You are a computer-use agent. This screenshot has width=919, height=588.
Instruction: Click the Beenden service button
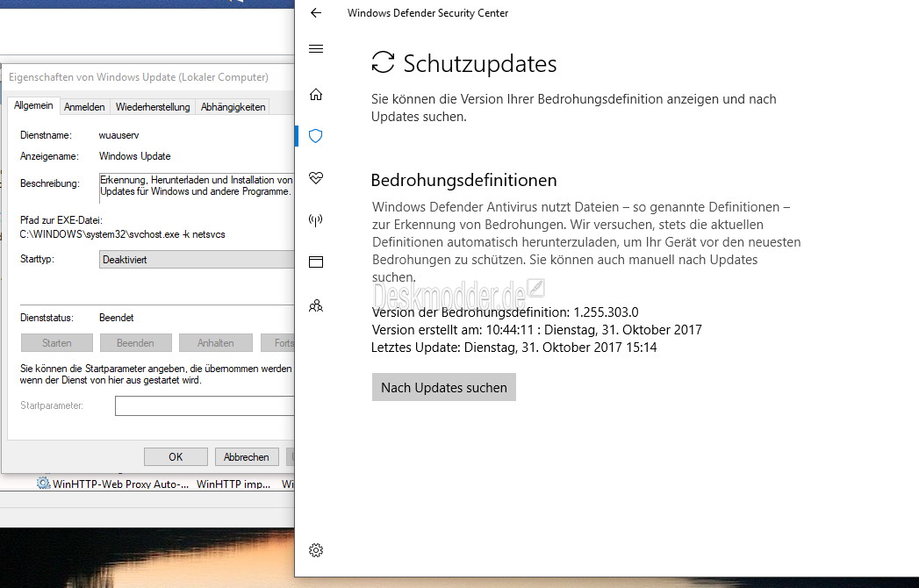[x=135, y=343]
